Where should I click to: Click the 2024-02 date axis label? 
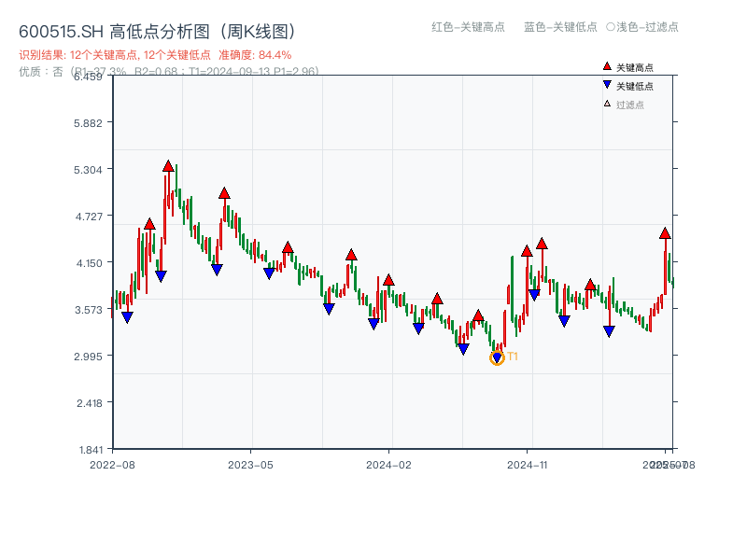[387, 463]
